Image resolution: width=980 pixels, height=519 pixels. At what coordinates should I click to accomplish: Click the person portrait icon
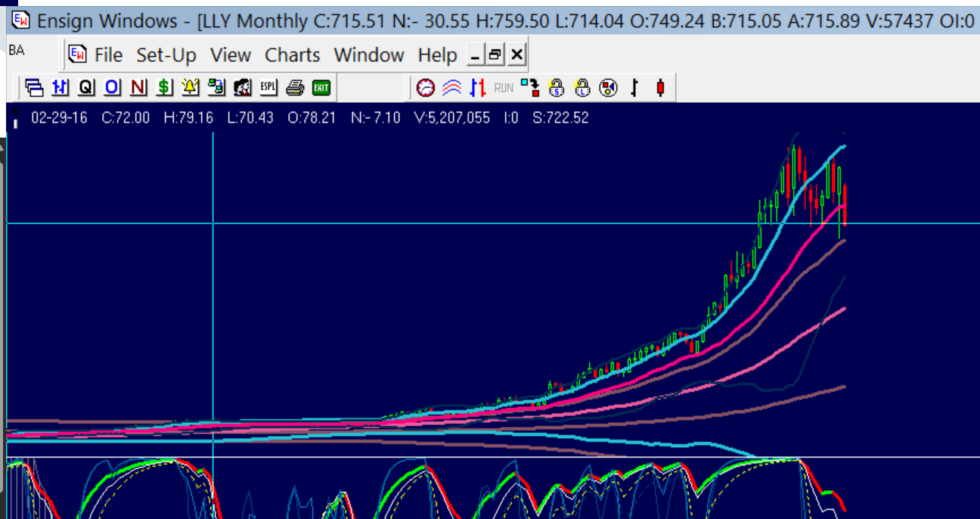tap(243, 88)
